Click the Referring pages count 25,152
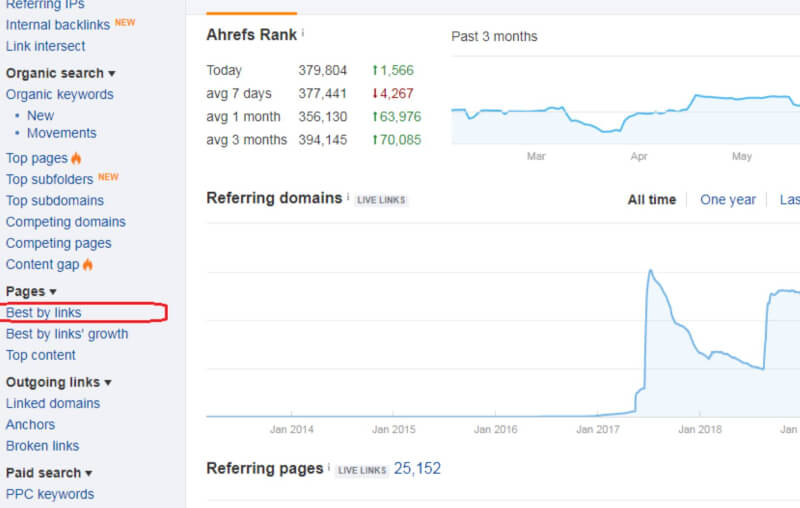 click(417, 468)
